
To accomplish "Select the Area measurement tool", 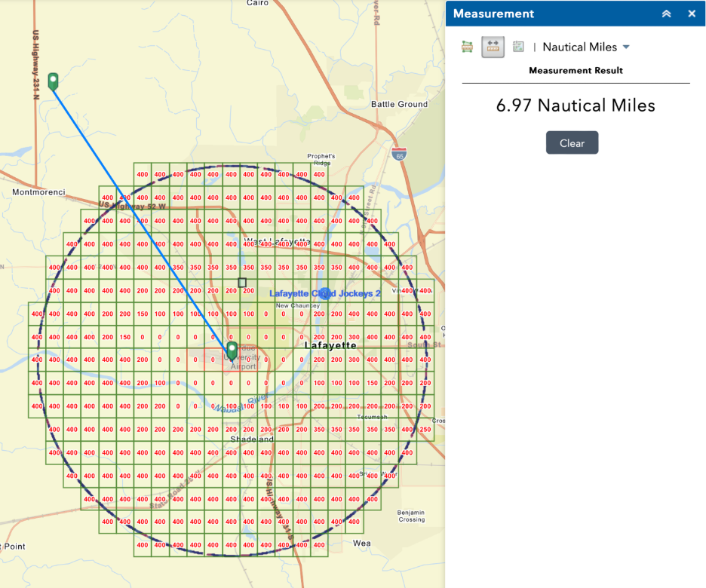I will (x=468, y=46).
